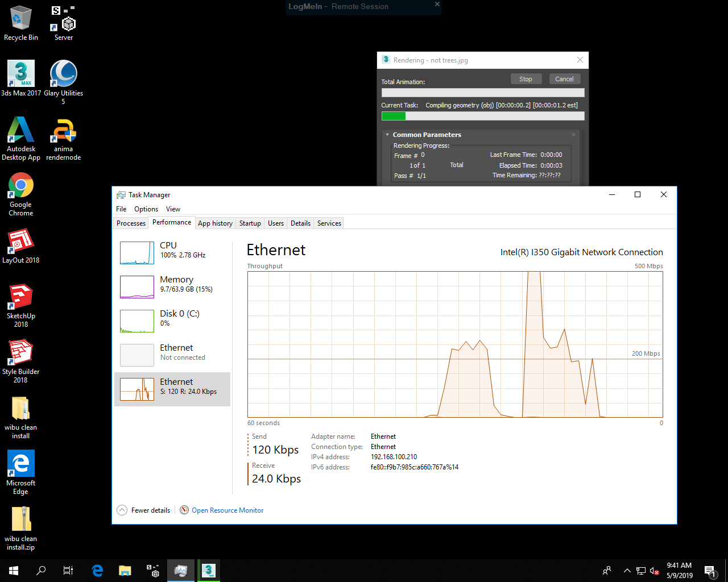This screenshot has width=728, height=582.
Task: Open wibu clean install.zip archive
Action: click(x=21, y=529)
